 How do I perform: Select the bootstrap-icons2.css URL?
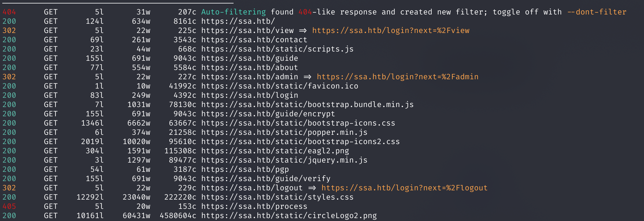(301, 142)
